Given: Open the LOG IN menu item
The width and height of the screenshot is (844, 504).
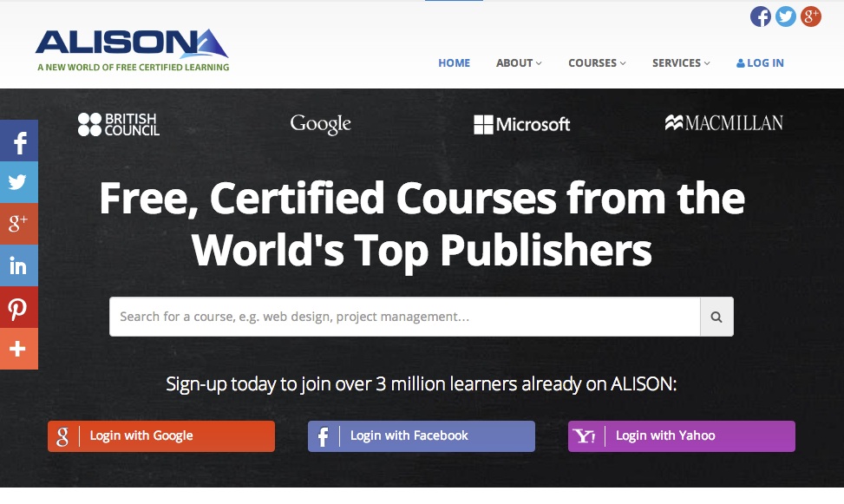Looking at the screenshot, I should pyautogui.click(x=759, y=62).
